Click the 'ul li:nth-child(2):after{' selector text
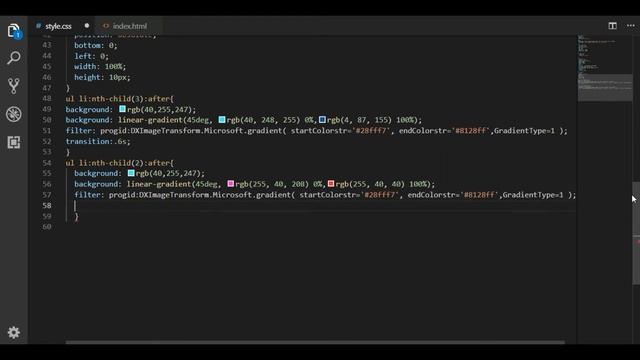640x360 pixels. 120,162
